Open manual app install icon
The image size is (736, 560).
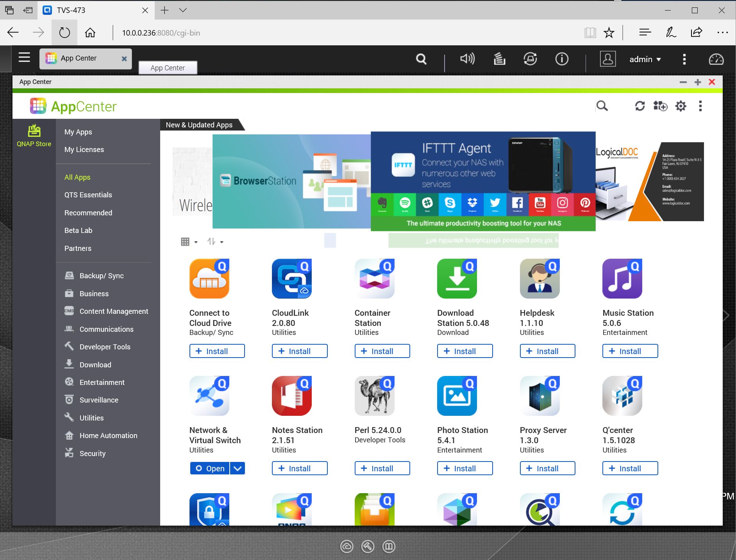pyautogui.click(x=660, y=106)
